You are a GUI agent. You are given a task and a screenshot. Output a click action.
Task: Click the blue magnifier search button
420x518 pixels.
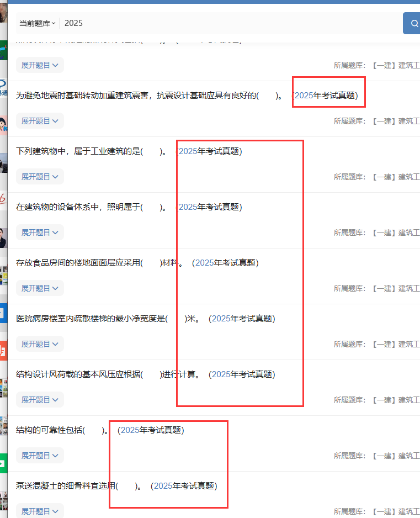point(412,23)
